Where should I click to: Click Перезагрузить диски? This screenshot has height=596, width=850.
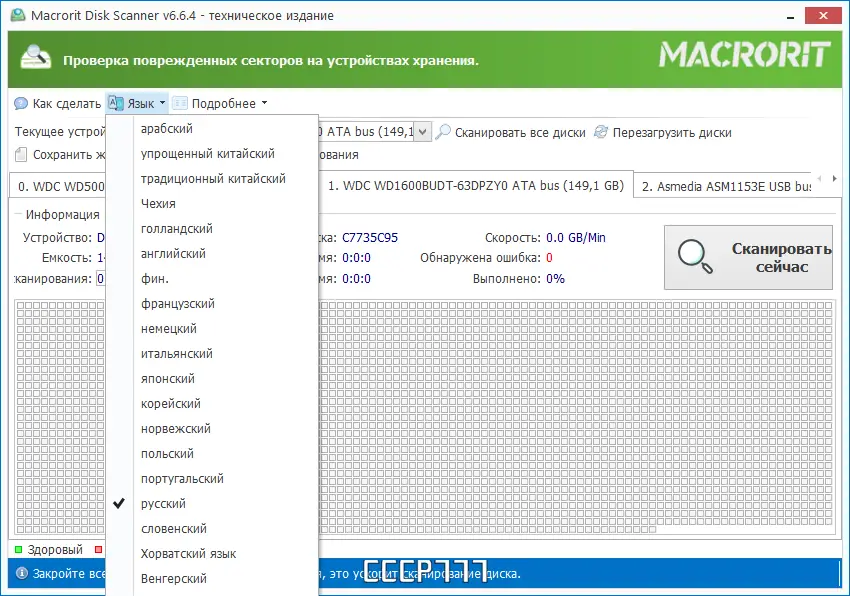[662, 132]
